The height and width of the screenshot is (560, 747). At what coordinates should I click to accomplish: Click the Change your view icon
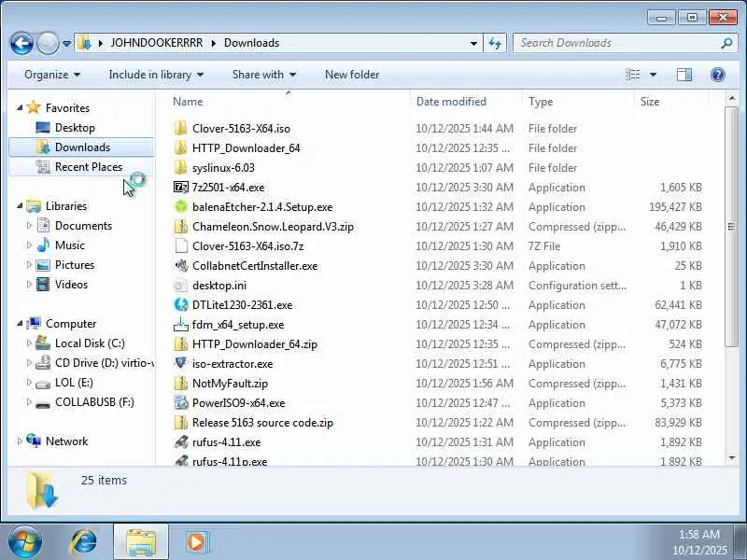tap(633, 75)
